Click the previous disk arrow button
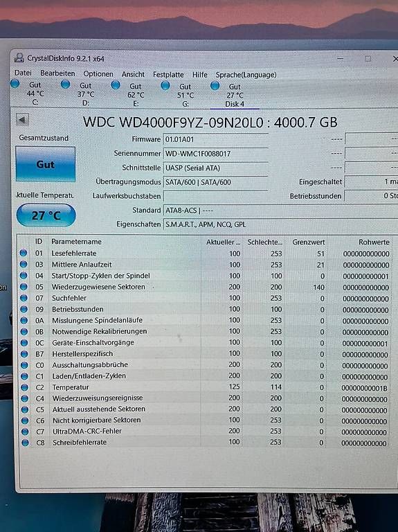The width and height of the screenshot is (398, 532). point(22,119)
